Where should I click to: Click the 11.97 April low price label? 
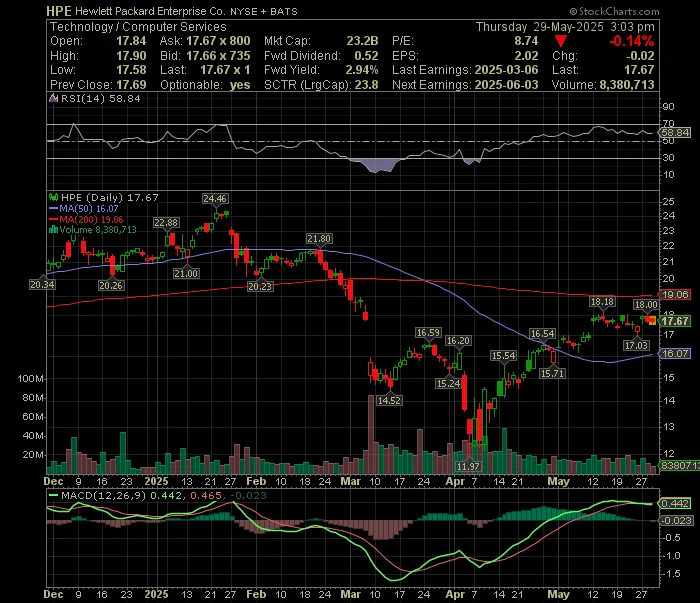point(468,466)
